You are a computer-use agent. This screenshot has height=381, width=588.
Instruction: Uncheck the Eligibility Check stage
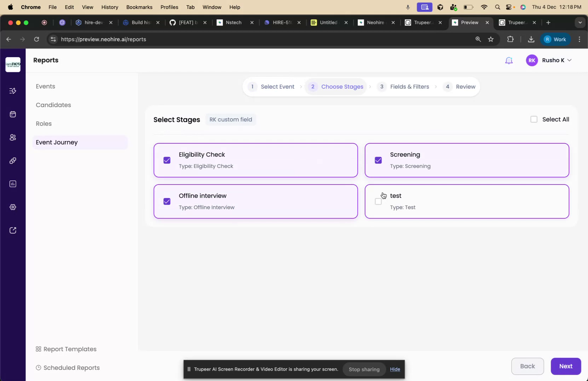[x=167, y=160]
